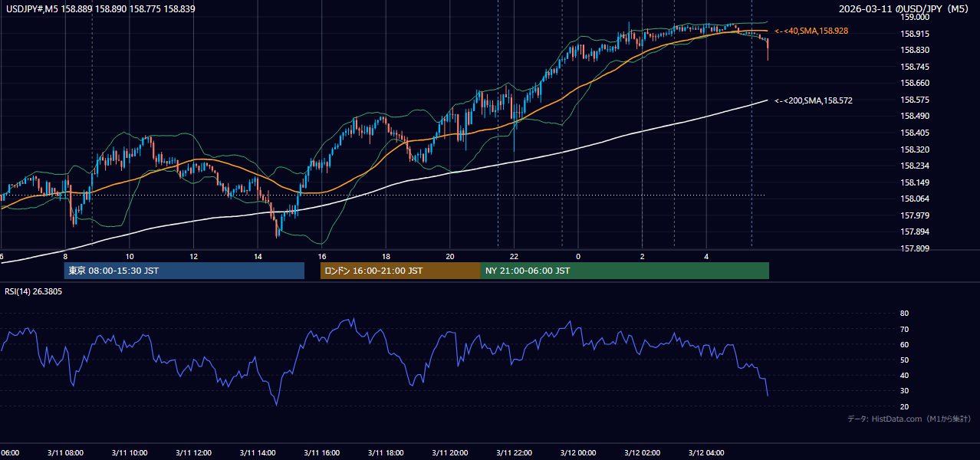The image size is (980, 460).
Task: Click the RSI(14) 26.3805 indicator label
Action: click(x=34, y=291)
